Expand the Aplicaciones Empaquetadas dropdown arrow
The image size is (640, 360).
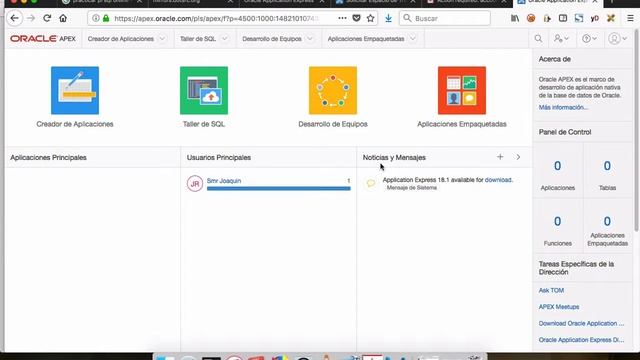coord(413,39)
